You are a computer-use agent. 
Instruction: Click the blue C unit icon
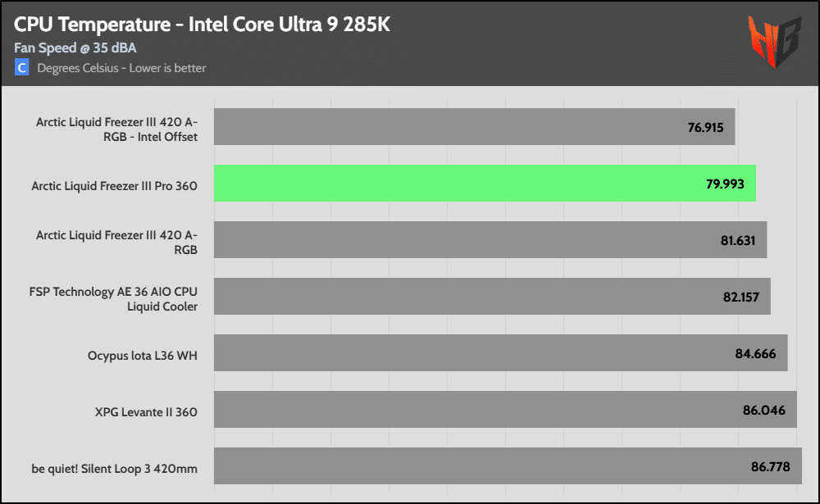[x=22, y=68]
